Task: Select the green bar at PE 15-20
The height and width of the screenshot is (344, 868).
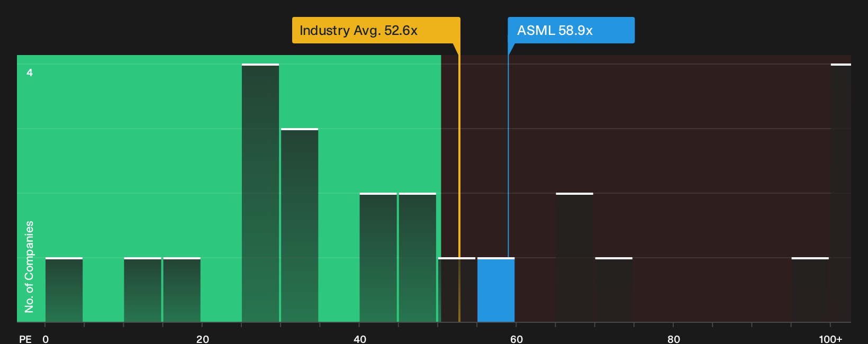Action: tap(182, 290)
